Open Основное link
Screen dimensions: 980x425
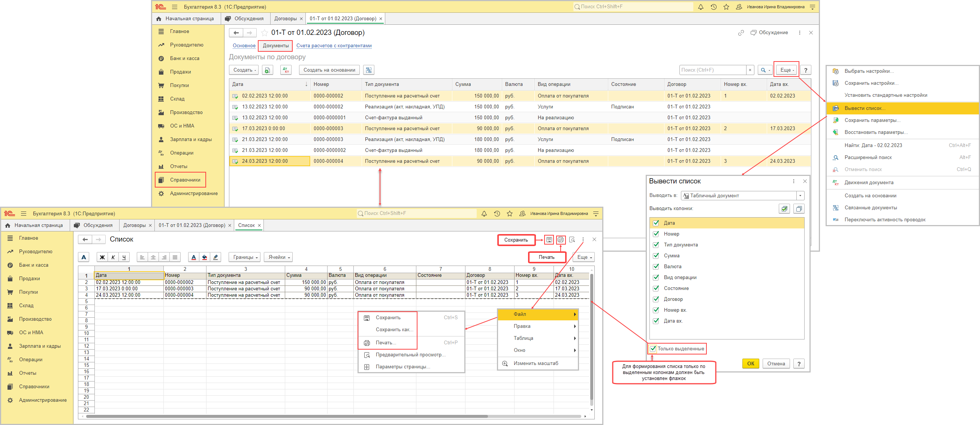click(x=244, y=46)
